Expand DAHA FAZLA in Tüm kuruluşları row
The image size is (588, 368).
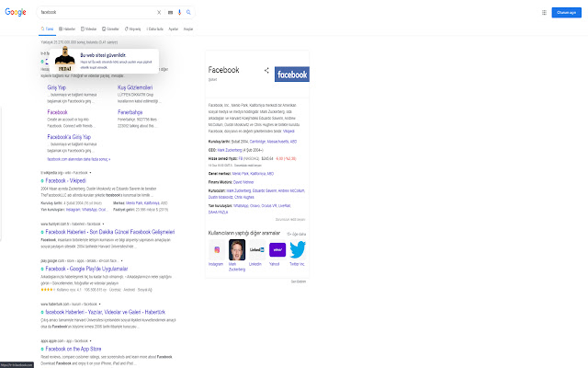pyautogui.click(x=218, y=213)
